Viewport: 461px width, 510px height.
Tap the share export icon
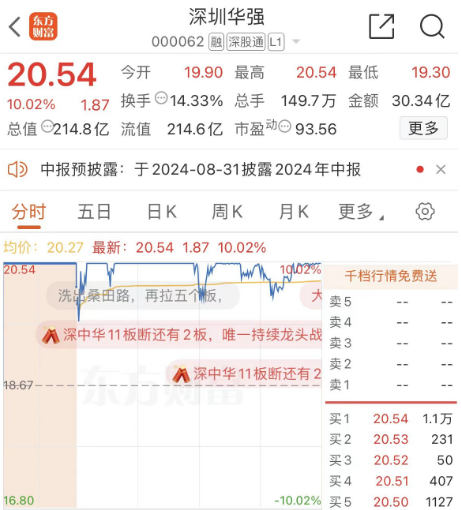381,26
